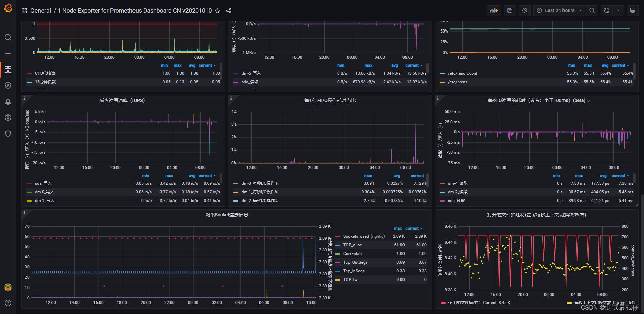644x314 pixels.
Task: Star this dashboard as favorite
Action: point(217,11)
